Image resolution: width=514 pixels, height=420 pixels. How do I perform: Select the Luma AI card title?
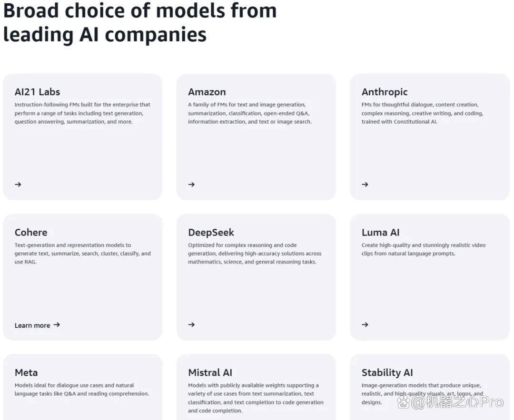click(381, 232)
